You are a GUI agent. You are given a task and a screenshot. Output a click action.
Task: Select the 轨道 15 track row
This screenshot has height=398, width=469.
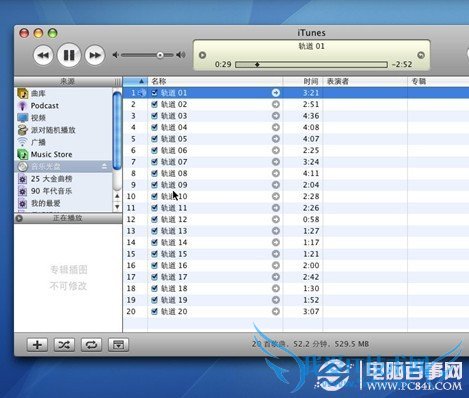coord(296,254)
